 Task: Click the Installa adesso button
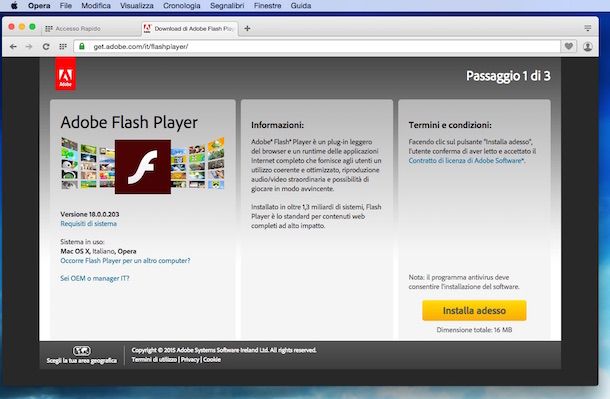(474, 310)
